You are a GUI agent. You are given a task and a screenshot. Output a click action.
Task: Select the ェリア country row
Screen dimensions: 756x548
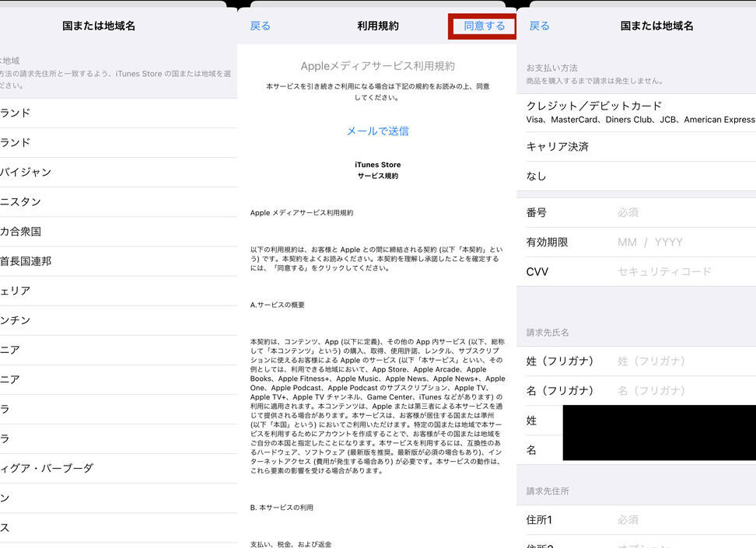tap(118, 291)
